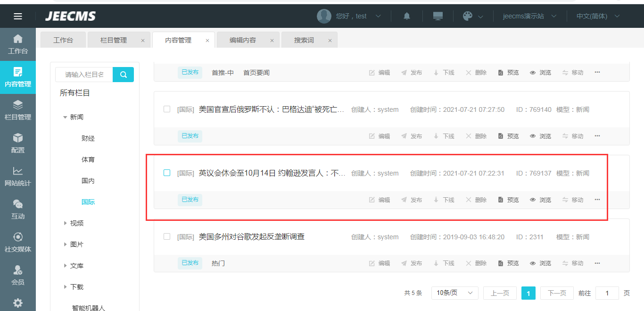Close the 编辑内容 tab
The width and height of the screenshot is (644, 311).
coord(272,41)
